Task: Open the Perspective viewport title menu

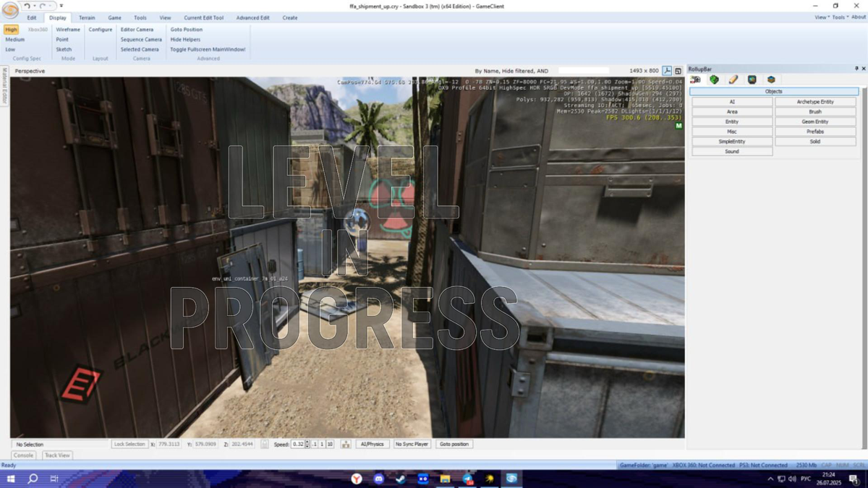Action: (30, 71)
